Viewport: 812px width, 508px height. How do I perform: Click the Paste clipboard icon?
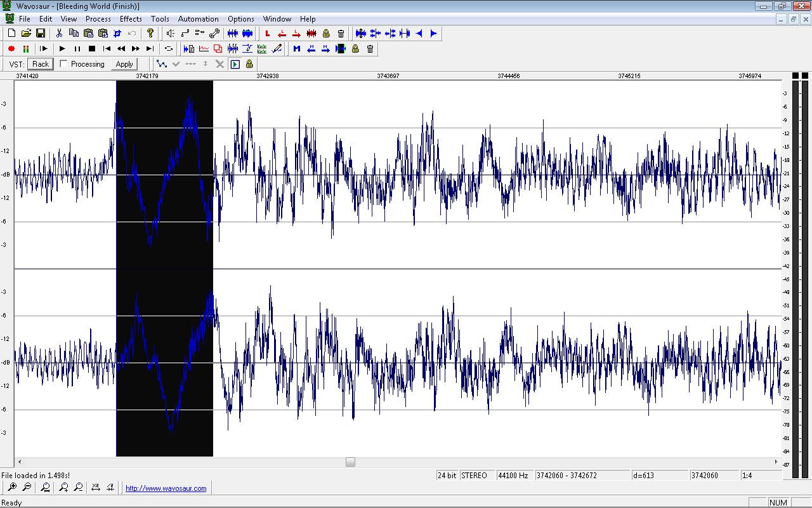[x=88, y=34]
